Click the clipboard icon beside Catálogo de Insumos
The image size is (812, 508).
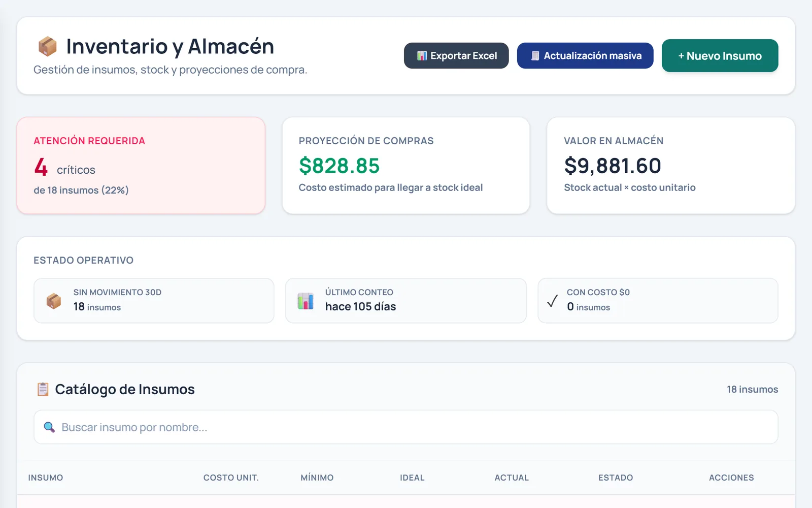click(x=43, y=389)
